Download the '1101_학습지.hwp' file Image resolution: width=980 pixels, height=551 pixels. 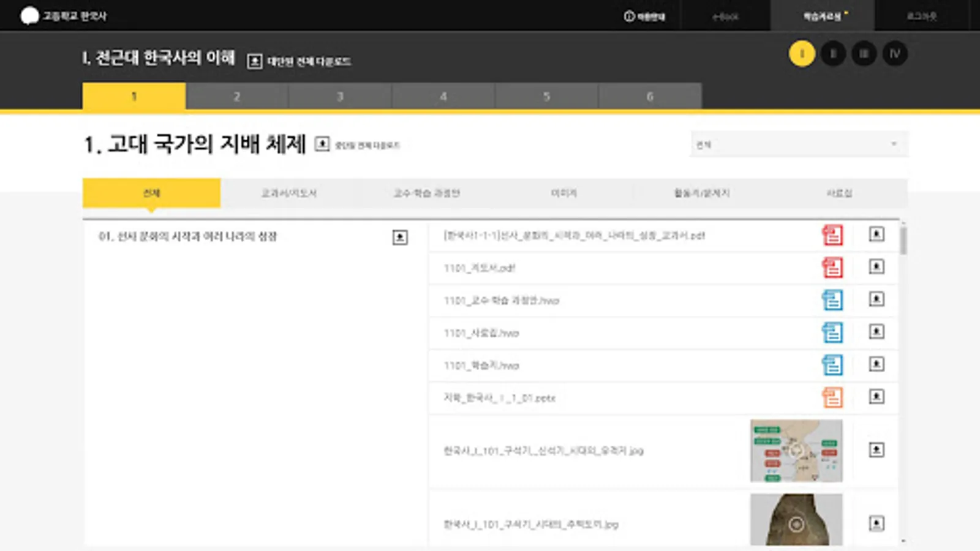[876, 364]
